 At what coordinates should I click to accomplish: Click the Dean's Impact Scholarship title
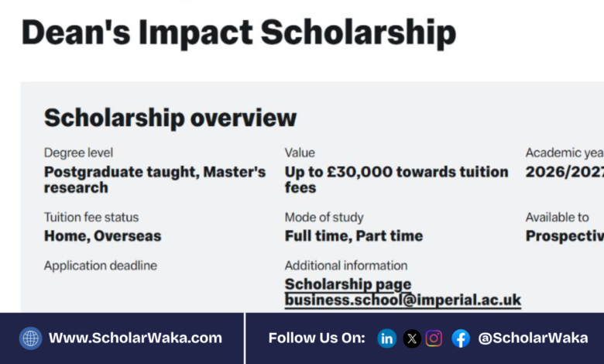(x=239, y=33)
